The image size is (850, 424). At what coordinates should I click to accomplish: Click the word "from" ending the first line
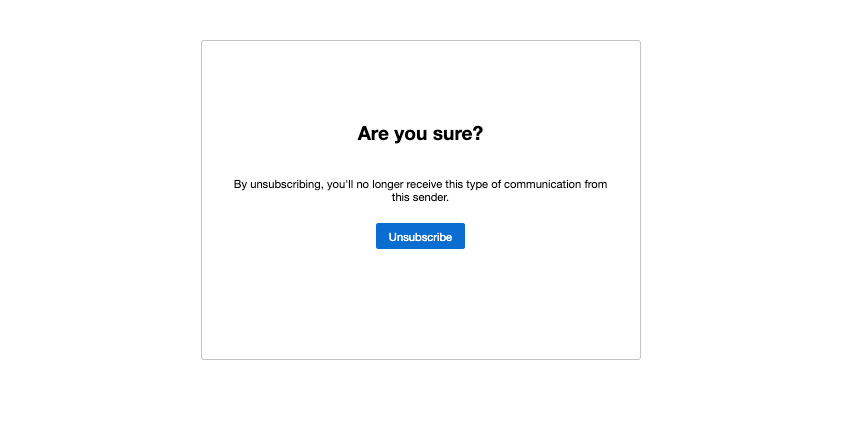pyautogui.click(x=595, y=184)
